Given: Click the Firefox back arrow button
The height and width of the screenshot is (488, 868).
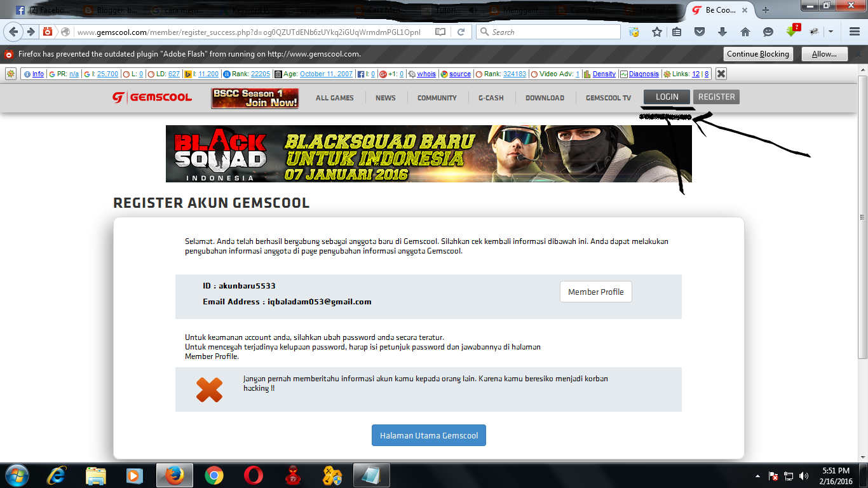Looking at the screenshot, I should coord(14,32).
